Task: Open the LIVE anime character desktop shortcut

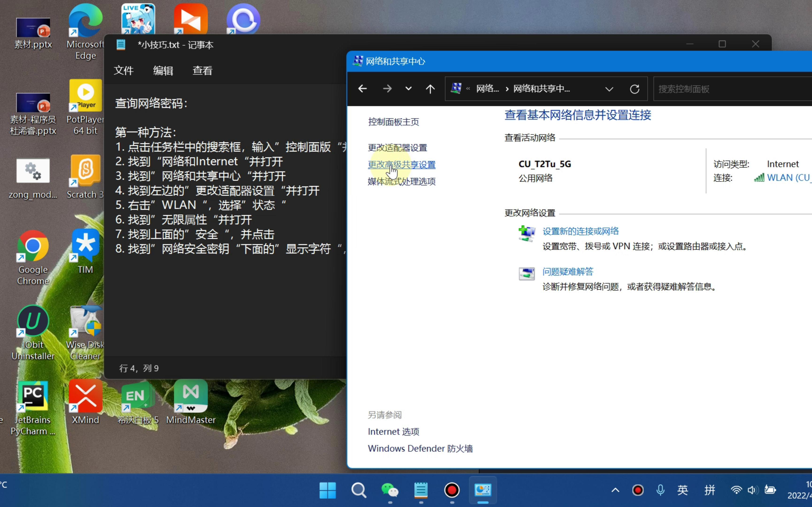Action: click(x=138, y=19)
